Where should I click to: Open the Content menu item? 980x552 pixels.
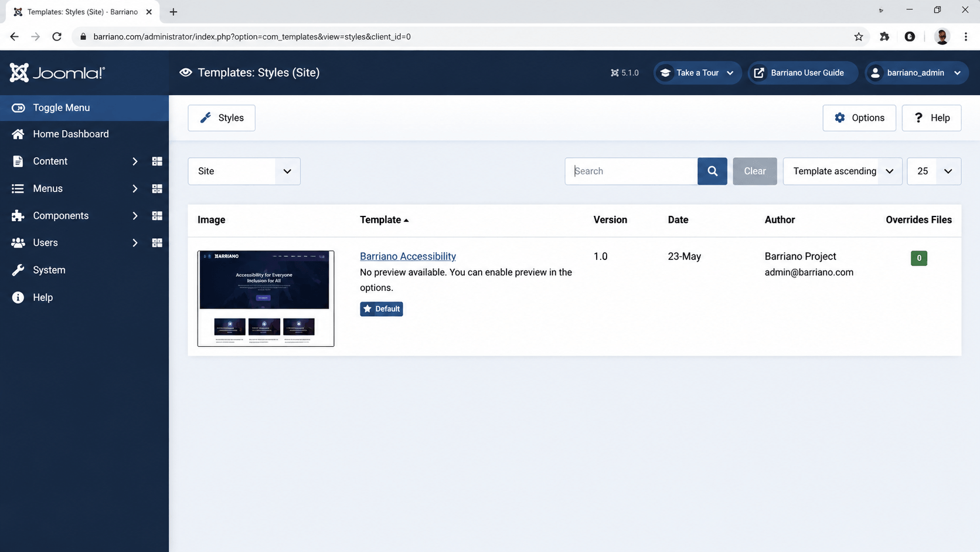[50, 161]
